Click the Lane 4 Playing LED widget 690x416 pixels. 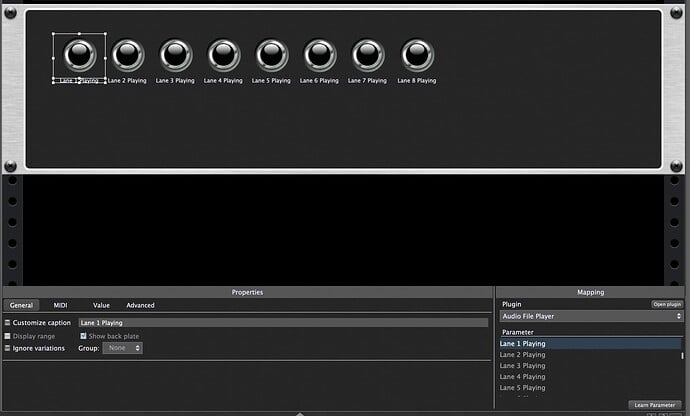point(223,55)
